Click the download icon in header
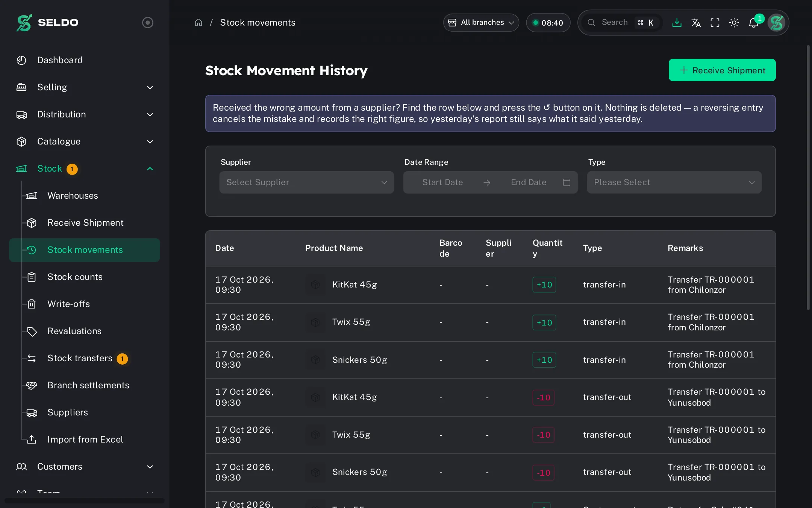 pyautogui.click(x=677, y=23)
